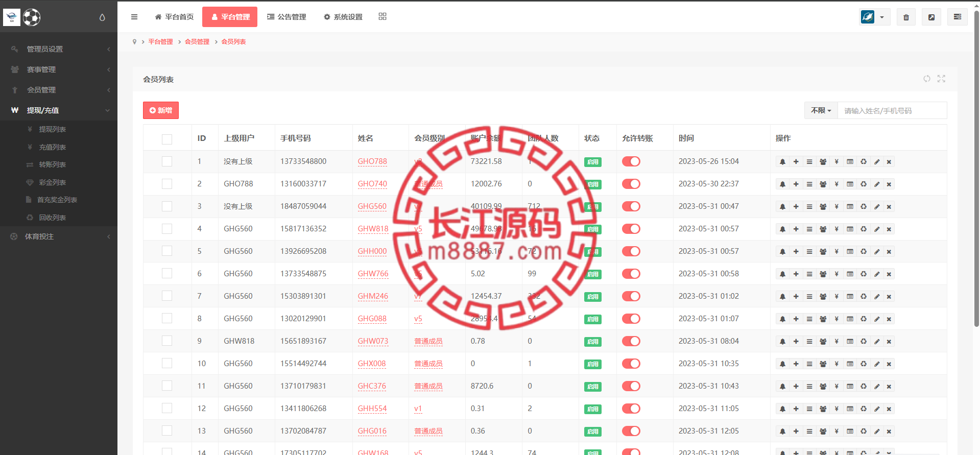
Task: Click the yen icon for member GHH000
Action: pos(836,252)
